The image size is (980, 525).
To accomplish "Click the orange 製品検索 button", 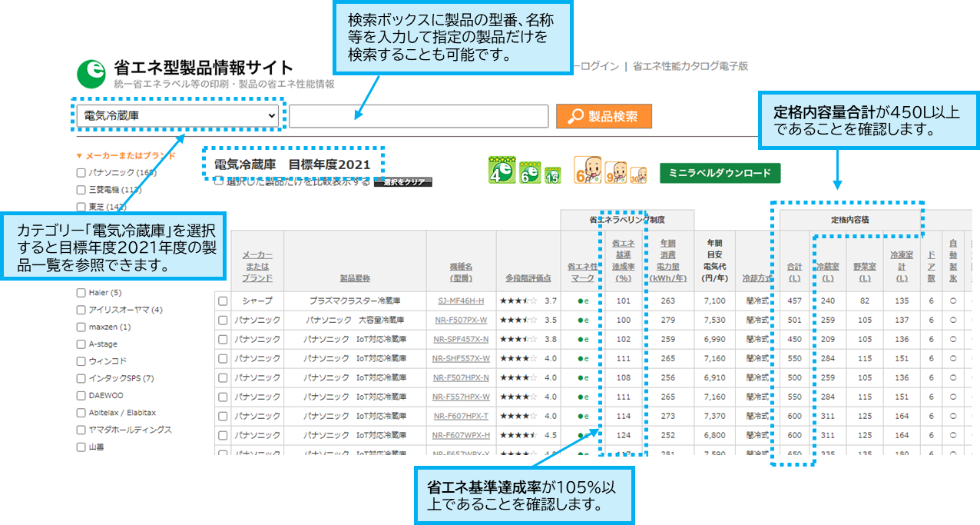I will tap(604, 117).
